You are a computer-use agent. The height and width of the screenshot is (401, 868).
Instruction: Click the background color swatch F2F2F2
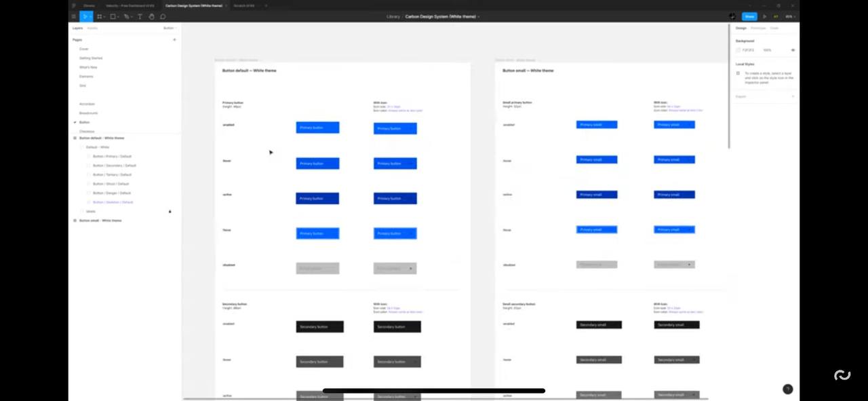[738, 50]
